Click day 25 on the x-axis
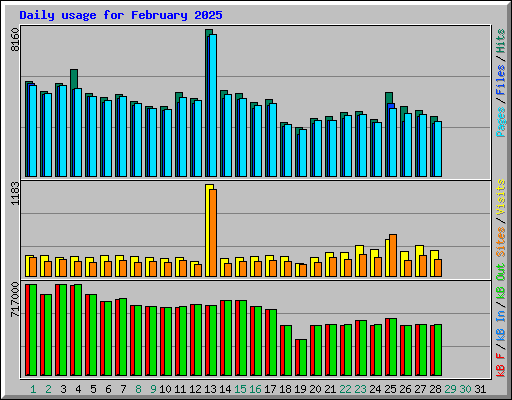This screenshot has height=400, width=512. (x=390, y=389)
